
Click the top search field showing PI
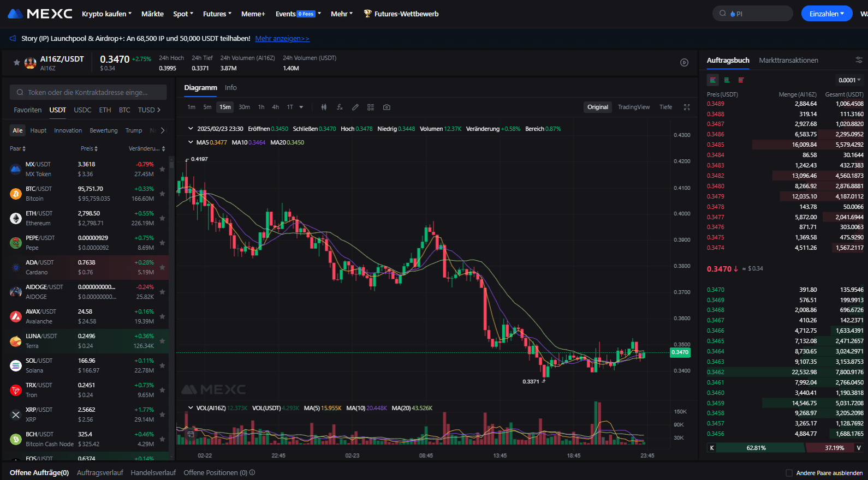pos(753,14)
